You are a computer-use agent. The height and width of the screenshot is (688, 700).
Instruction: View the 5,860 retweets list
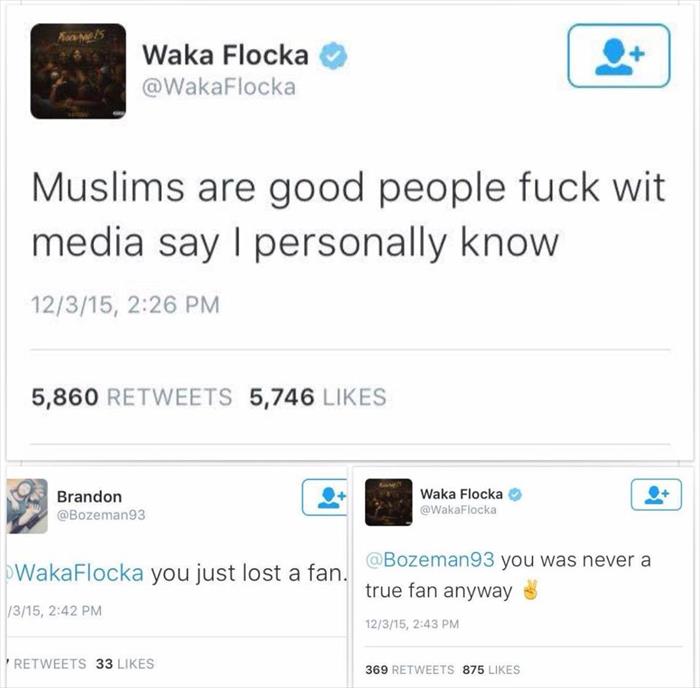pyautogui.click(x=132, y=397)
